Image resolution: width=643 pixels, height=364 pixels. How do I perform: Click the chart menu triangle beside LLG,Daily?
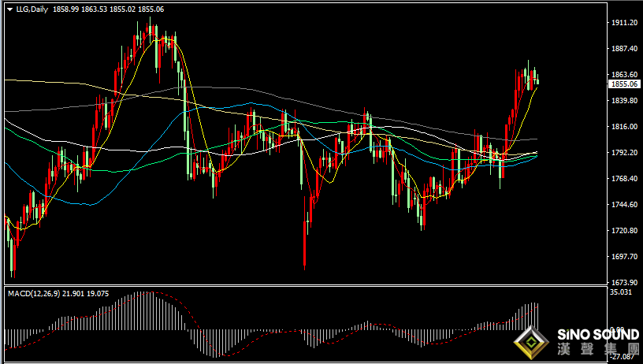pos(9,9)
